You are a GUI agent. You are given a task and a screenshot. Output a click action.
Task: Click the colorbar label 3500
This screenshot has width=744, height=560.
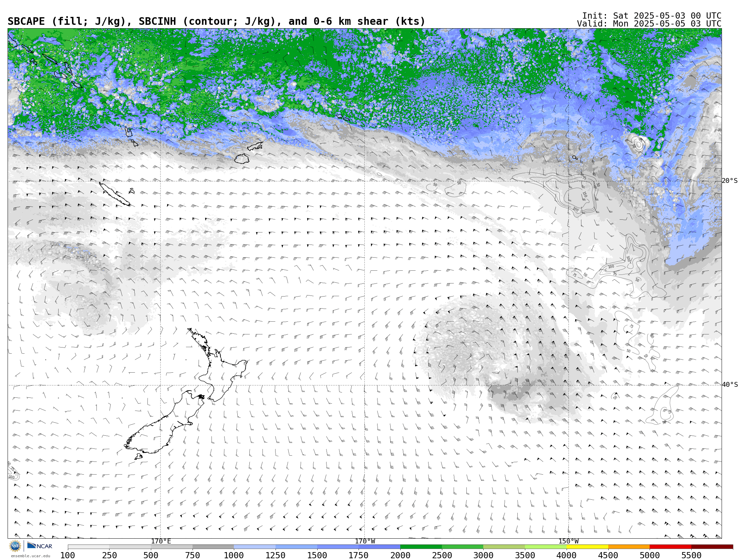pyautogui.click(x=525, y=555)
